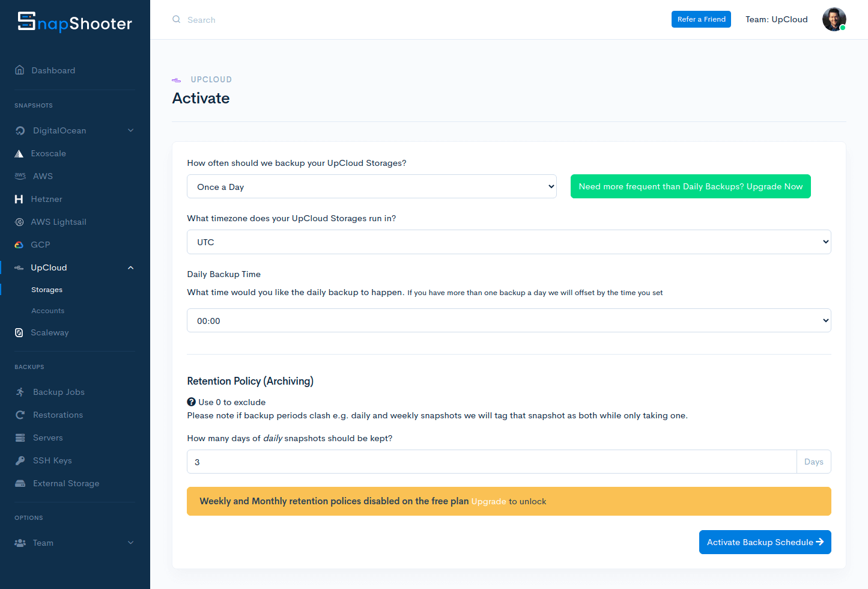Expand the Team options menu
The width and height of the screenshot is (868, 589).
coord(130,543)
